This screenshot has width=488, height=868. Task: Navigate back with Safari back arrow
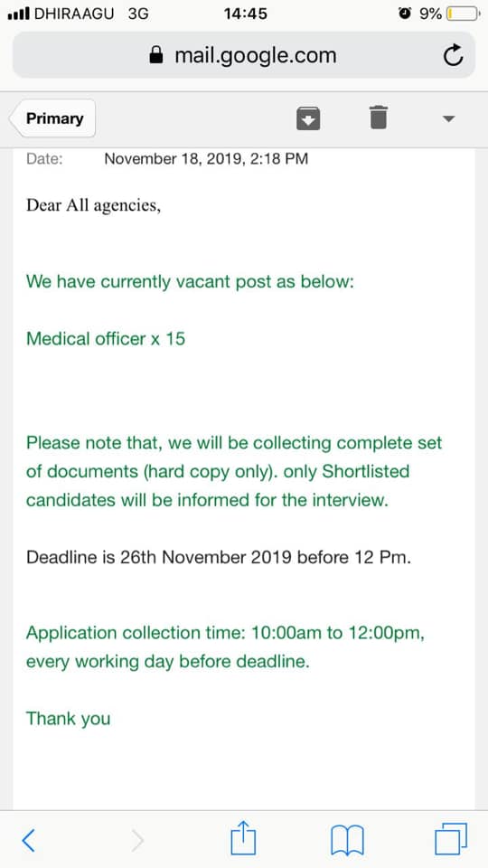[x=28, y=841]
